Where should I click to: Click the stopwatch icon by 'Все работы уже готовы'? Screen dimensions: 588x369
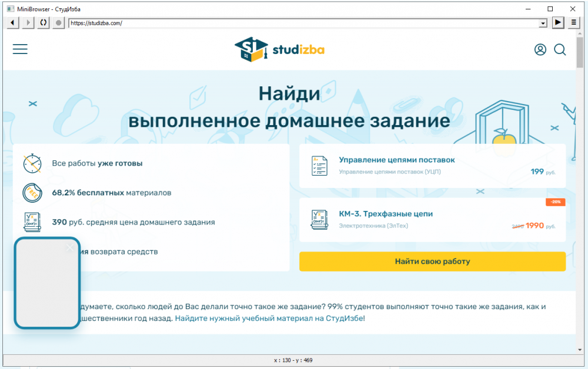coord(32,163)
